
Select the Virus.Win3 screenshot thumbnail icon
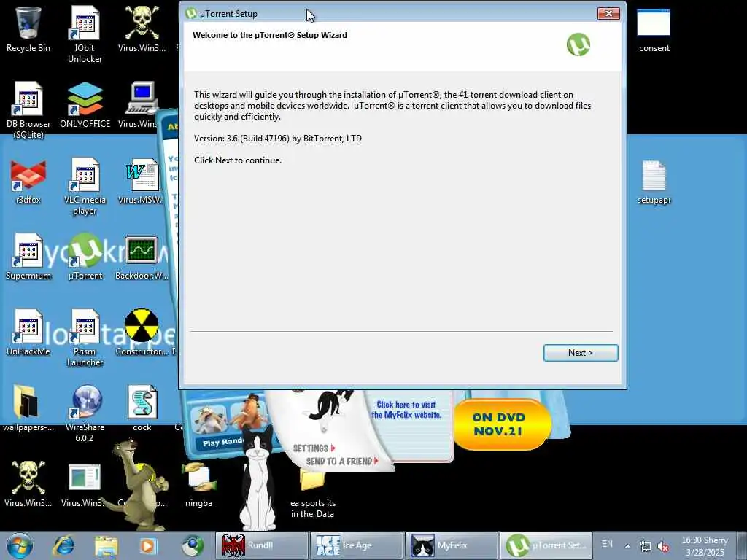pos(84,484)
